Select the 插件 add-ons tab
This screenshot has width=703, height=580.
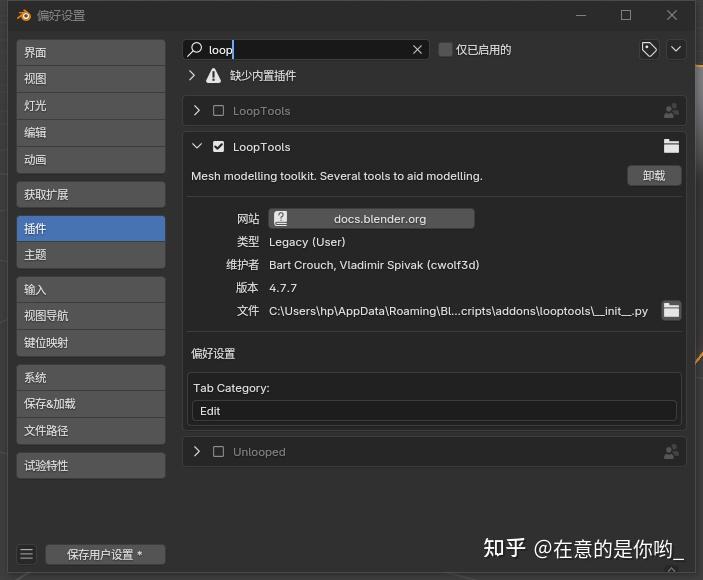[91, 229]
